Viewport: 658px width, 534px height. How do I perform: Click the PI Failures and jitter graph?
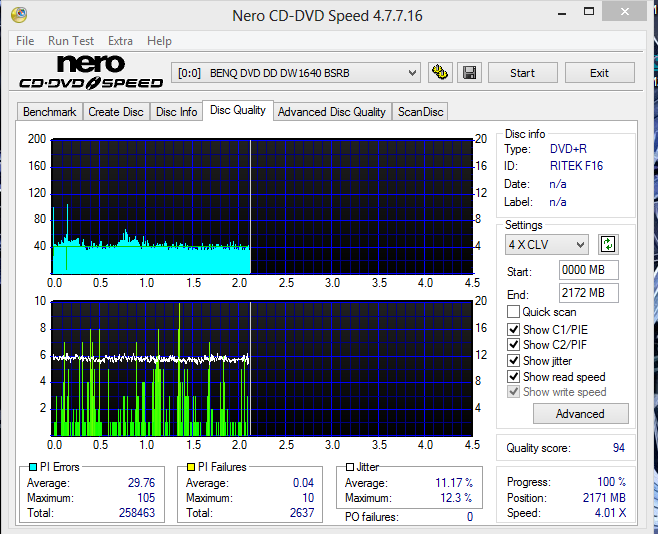click(x=262, y=368)
